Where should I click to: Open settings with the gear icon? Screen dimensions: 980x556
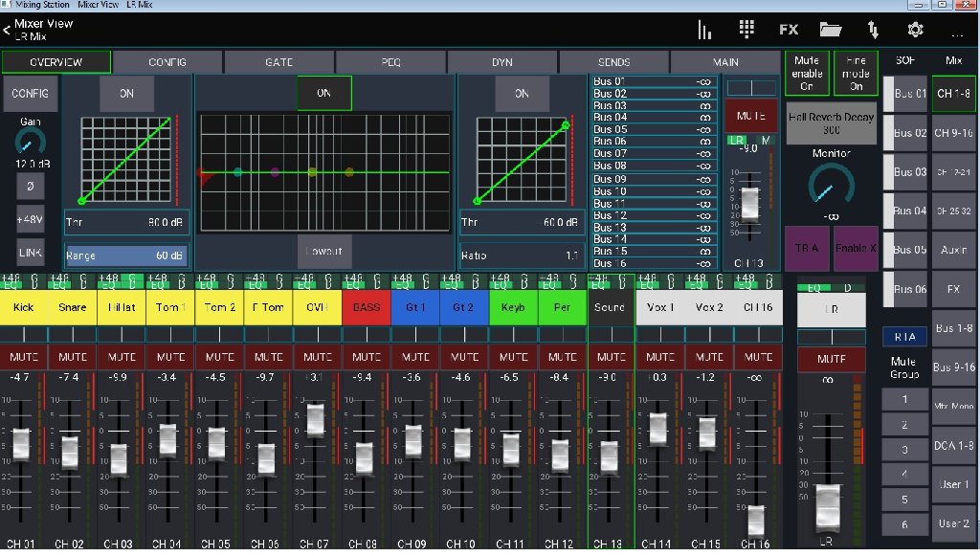click(915, 30)
